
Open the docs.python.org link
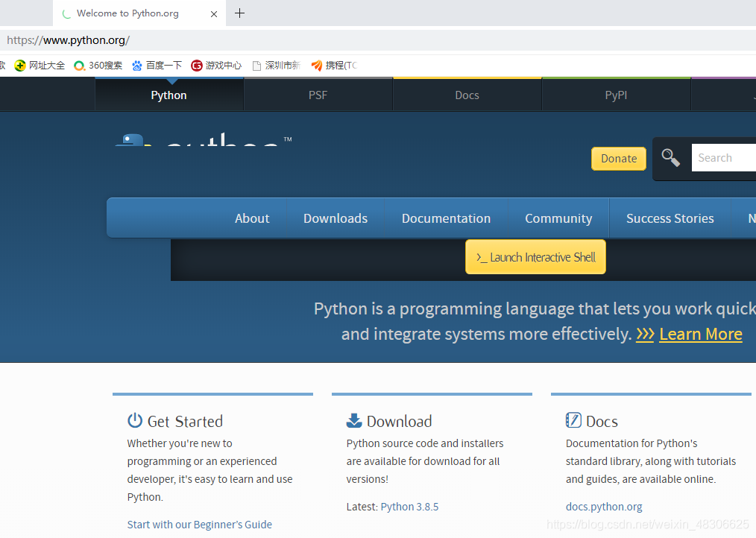604,507
